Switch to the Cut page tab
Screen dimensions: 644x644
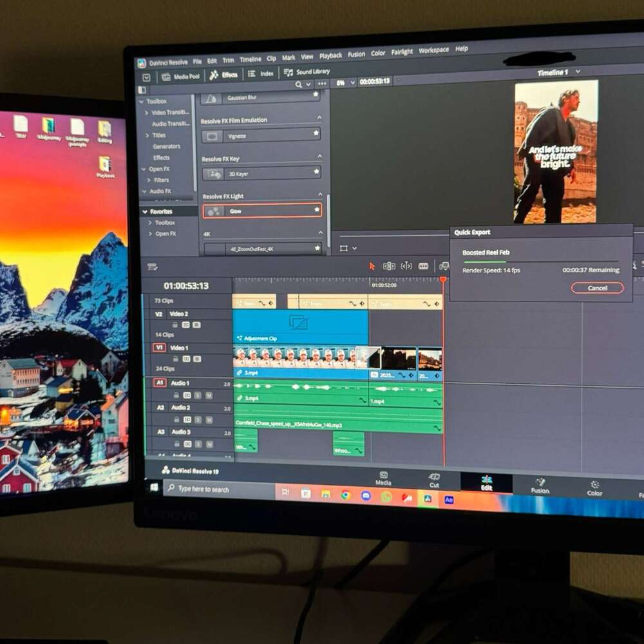coord(434,480)
